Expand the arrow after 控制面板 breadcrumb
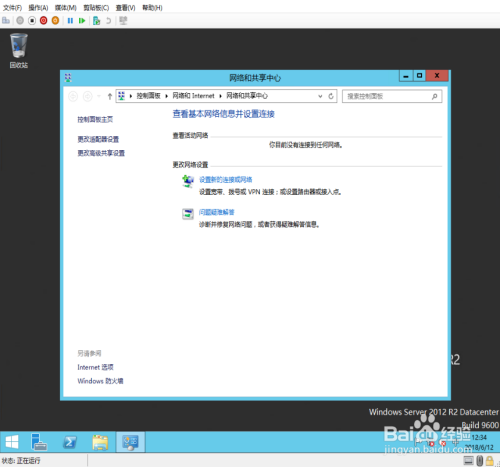This screenshot has height=467, width=500. [167, 96]
